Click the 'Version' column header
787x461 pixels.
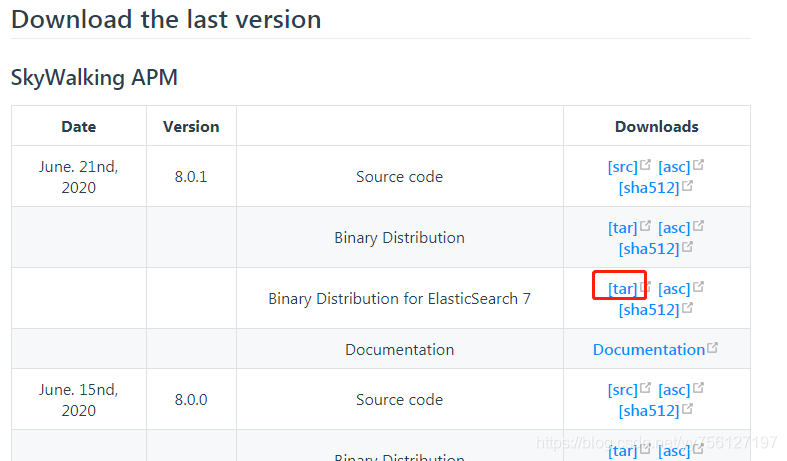[x=191, y=127]
